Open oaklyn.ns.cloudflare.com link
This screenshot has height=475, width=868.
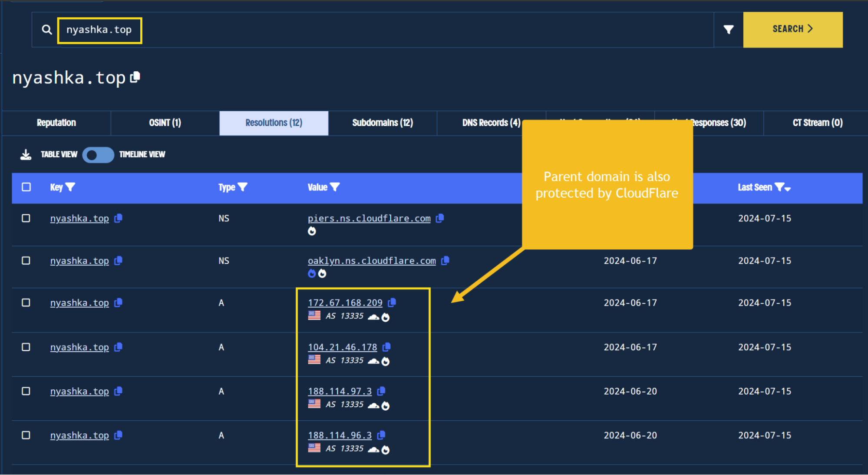(x=372, y=261)
